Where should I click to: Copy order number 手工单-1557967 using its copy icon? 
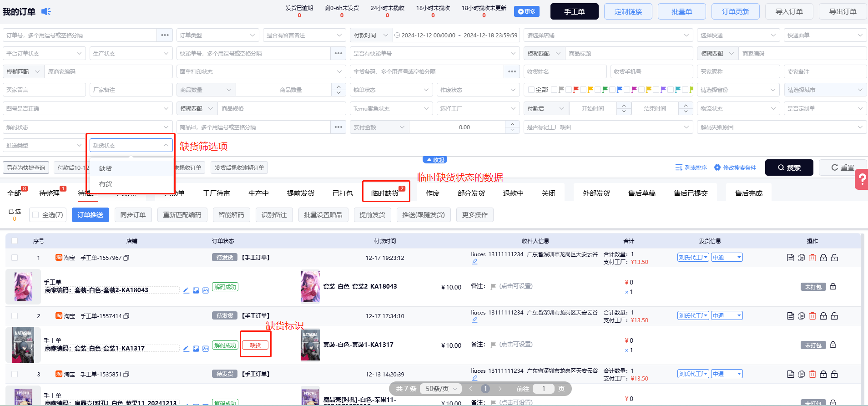point(126,258)
